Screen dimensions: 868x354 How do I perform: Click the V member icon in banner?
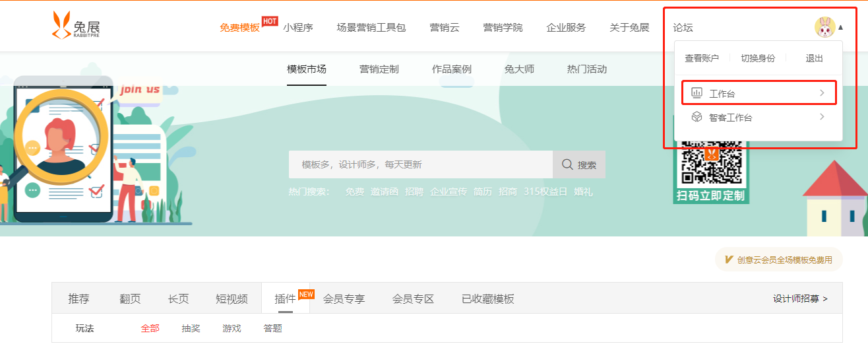pyautogui.click(x=729, y=260)
